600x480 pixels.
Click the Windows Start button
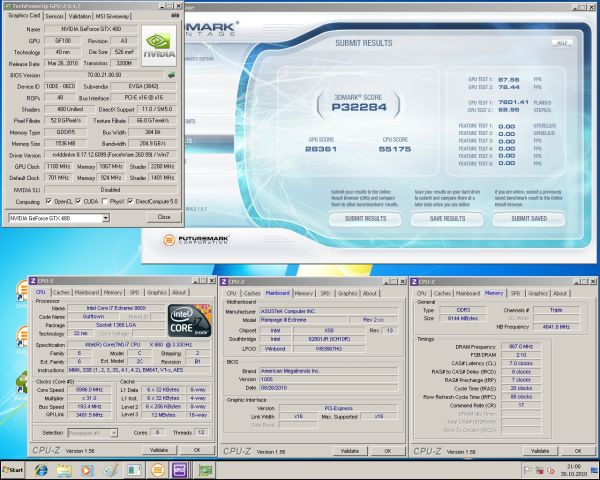(x=14, y=469)
